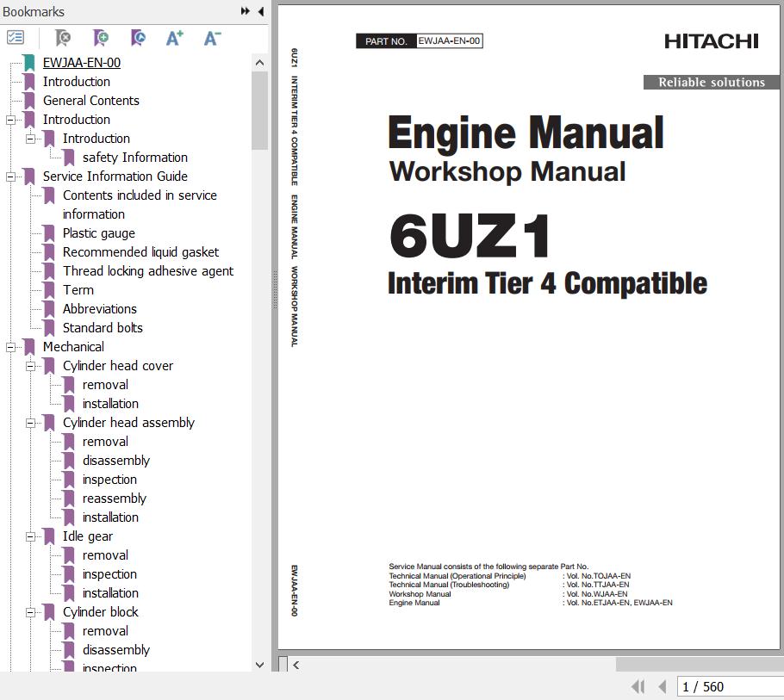Open removal under Cylinder head cover

click(x=105, y=385)
